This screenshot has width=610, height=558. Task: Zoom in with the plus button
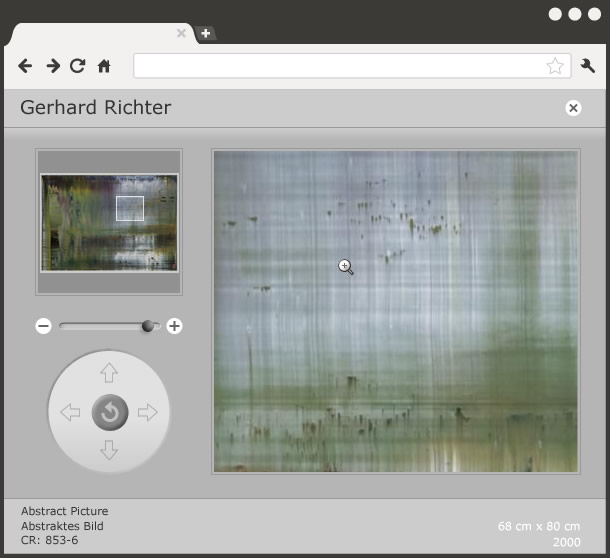(174, 326)
